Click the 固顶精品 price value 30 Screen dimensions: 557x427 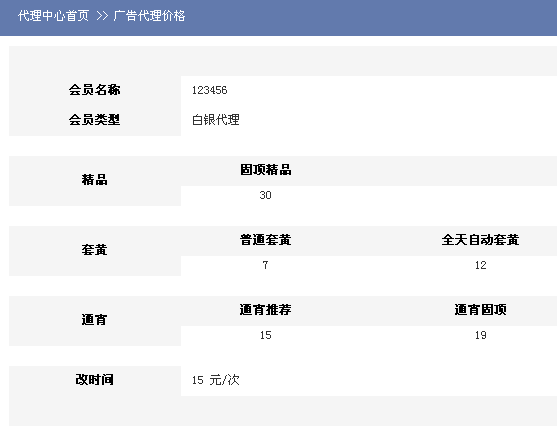[x=265, y=195]
